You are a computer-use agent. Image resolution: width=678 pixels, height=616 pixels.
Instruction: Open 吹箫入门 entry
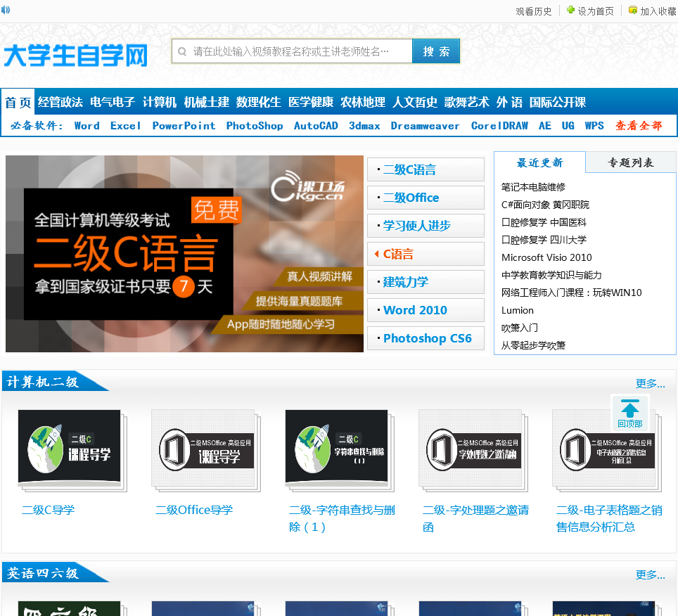pyautogui.click(x=520, y=328)
